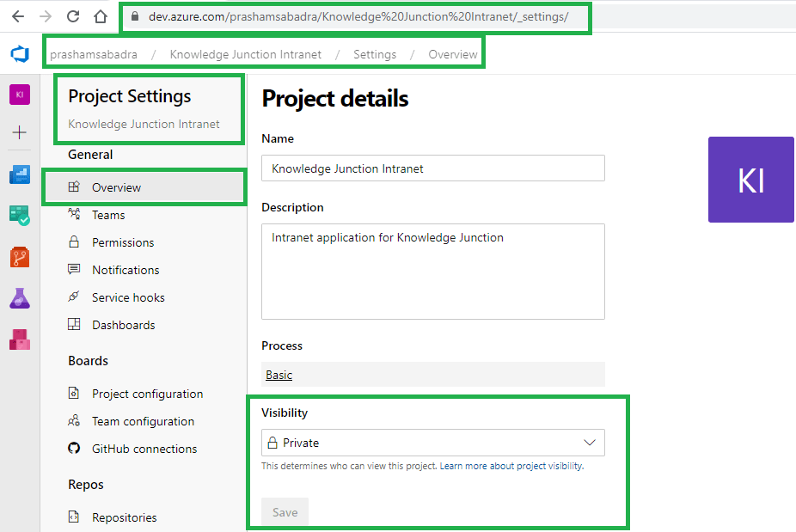Open the KI project icon in sidebar
This screenshot has width=796, height=532.
pos(20,95)
